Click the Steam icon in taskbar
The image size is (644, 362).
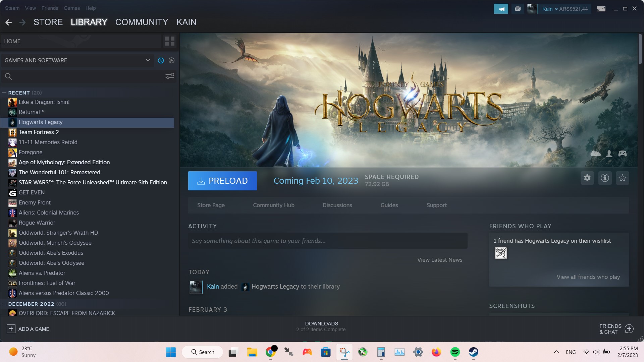(473, 352)
